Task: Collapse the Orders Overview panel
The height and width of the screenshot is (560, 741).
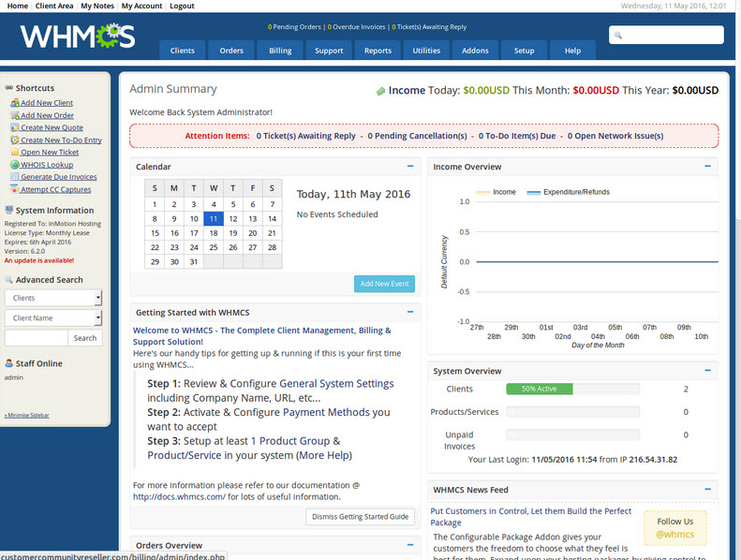Action: (x=410, y=545)
